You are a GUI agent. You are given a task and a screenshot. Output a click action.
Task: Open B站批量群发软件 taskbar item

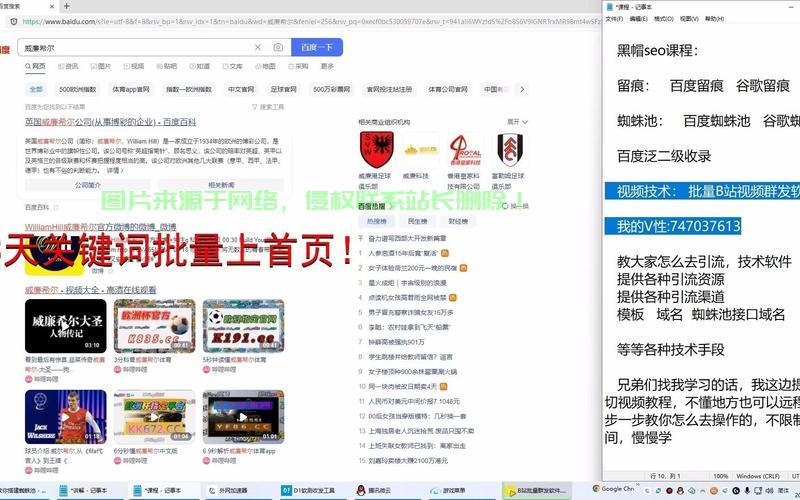pyautogui.click(x=536, y=490)
